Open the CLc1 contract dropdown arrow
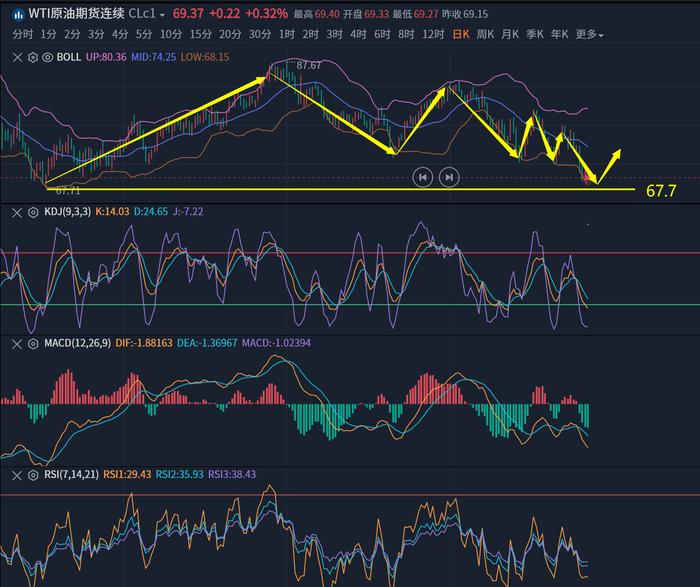Screen dimensions: 700x587 coord(162,15)
